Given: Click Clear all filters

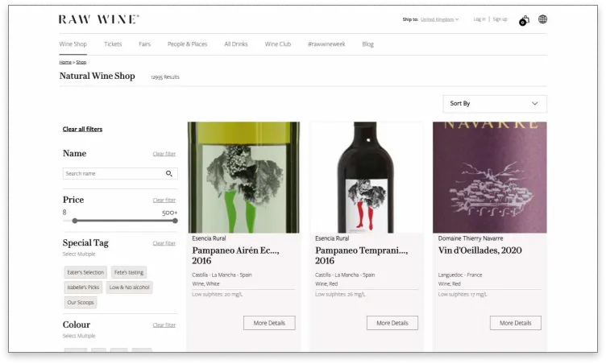Looking at the screenshot, I should [x=82, y=129].
